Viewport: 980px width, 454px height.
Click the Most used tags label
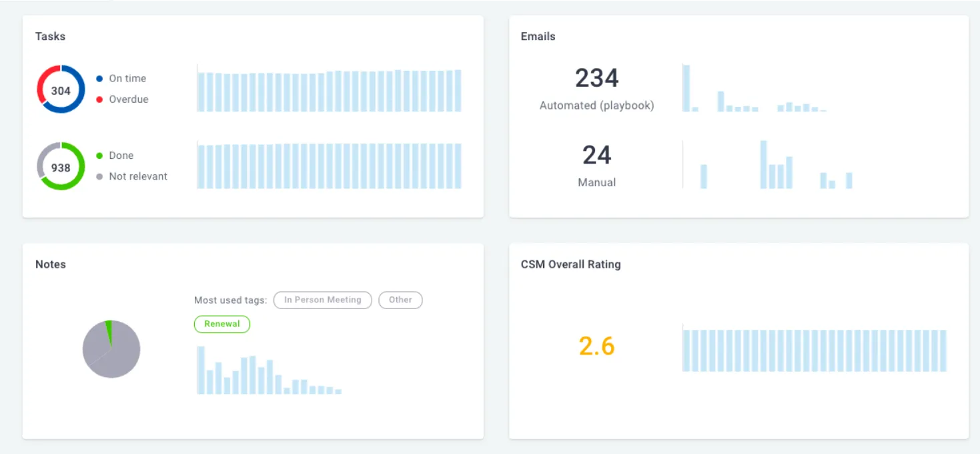[230, 300]
